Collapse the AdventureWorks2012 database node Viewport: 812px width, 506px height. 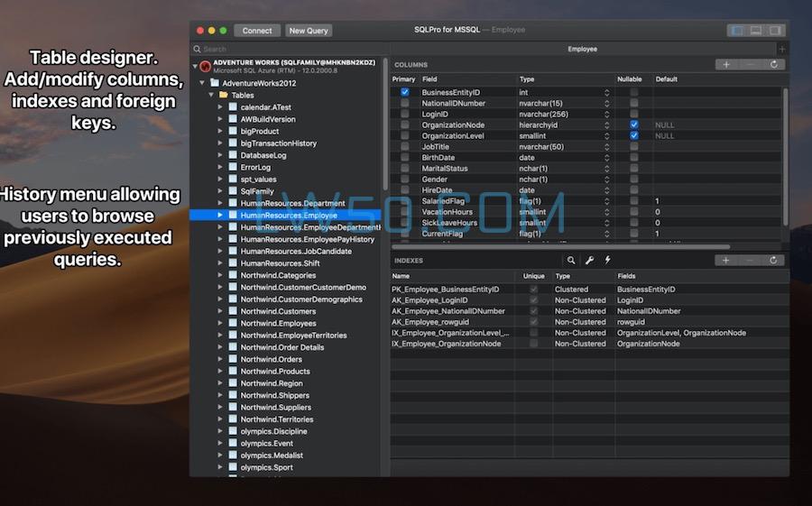pos(202,83)
